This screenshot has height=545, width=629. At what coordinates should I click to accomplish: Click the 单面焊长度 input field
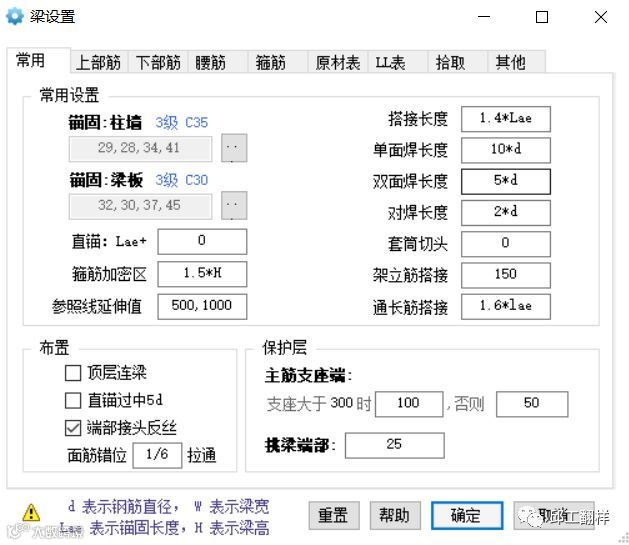(x=506, y=150)
